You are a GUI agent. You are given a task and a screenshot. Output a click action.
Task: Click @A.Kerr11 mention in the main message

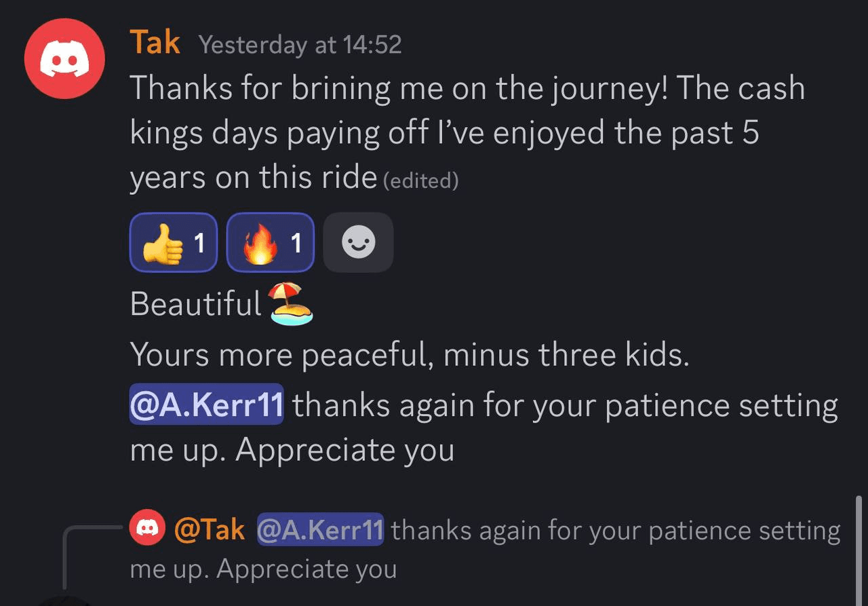pos(206,405)
